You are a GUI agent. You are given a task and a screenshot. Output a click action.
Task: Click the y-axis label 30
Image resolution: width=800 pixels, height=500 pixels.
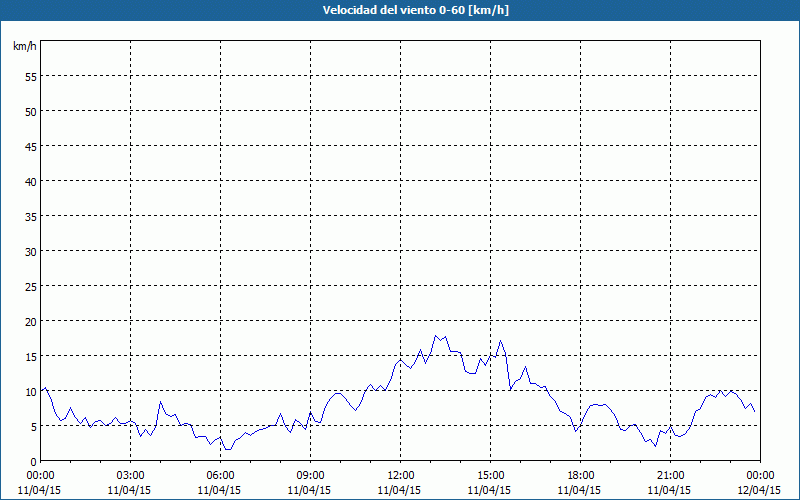pos(31,251)
